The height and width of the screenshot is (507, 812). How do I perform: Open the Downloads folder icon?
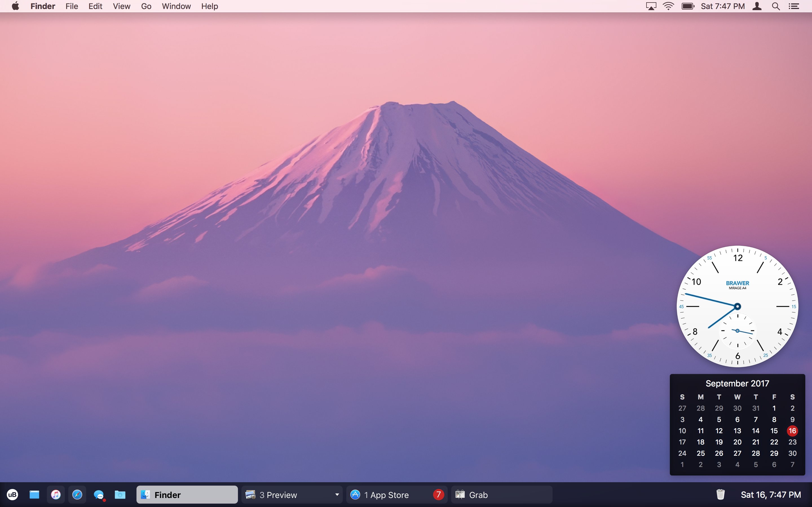click(120, 495)
